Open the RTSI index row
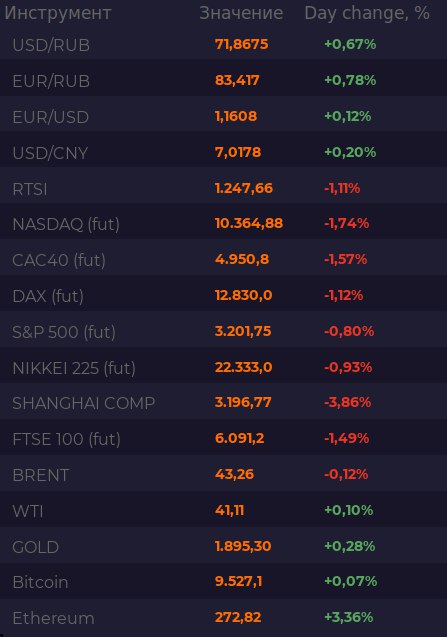This screenshot has height=637, width=447. click(224, 188)
